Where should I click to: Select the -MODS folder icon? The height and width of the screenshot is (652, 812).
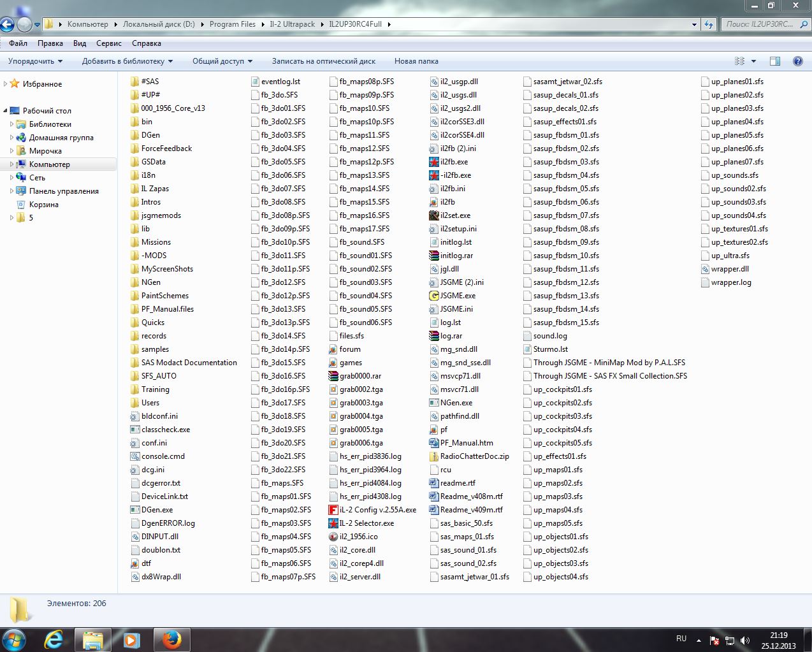134,256
